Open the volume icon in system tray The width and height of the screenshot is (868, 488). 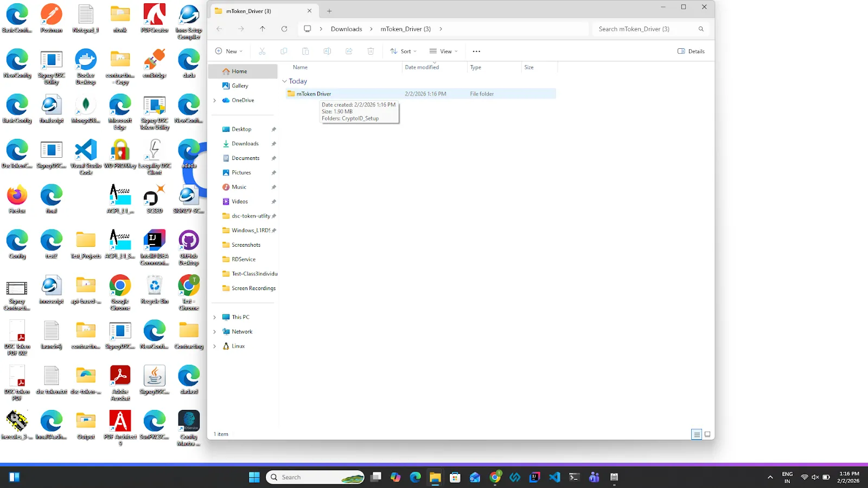[x=815, y=477]
